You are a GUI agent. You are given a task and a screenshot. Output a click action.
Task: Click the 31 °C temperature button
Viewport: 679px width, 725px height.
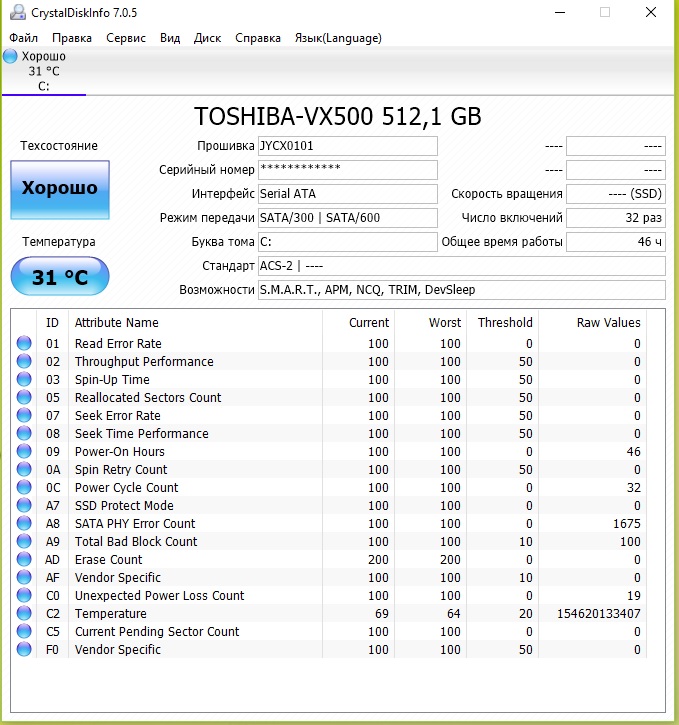point(60,276)
